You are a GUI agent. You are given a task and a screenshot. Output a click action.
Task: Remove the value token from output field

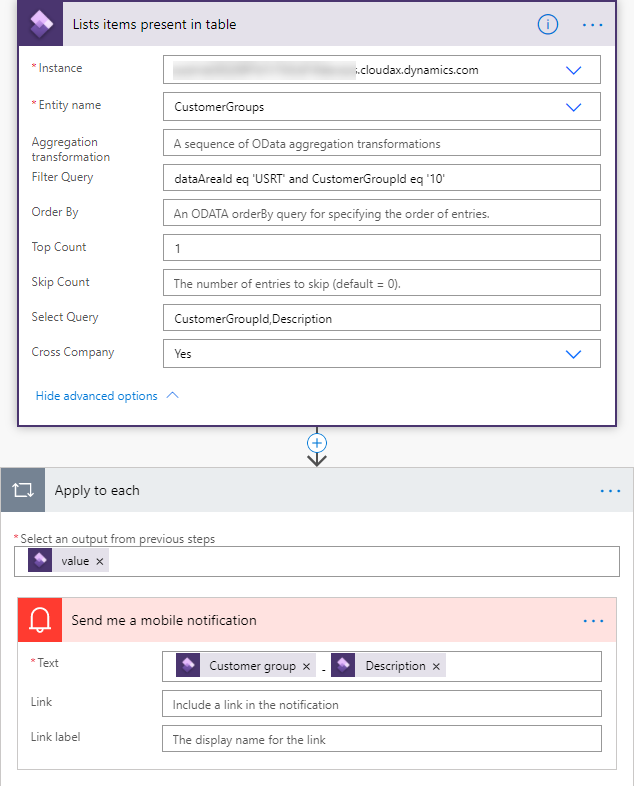100,561
